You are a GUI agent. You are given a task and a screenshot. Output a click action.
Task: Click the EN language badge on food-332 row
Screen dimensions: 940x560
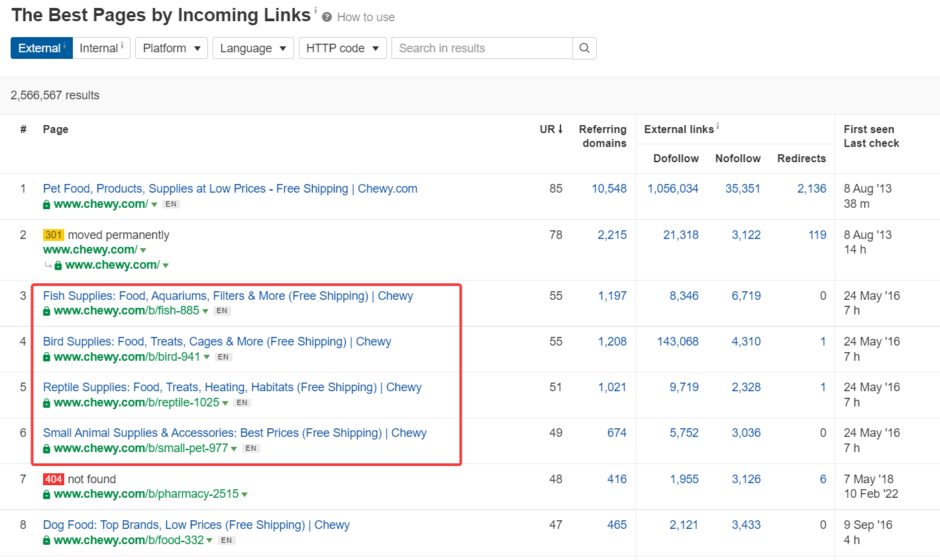(x=227, y=541)
